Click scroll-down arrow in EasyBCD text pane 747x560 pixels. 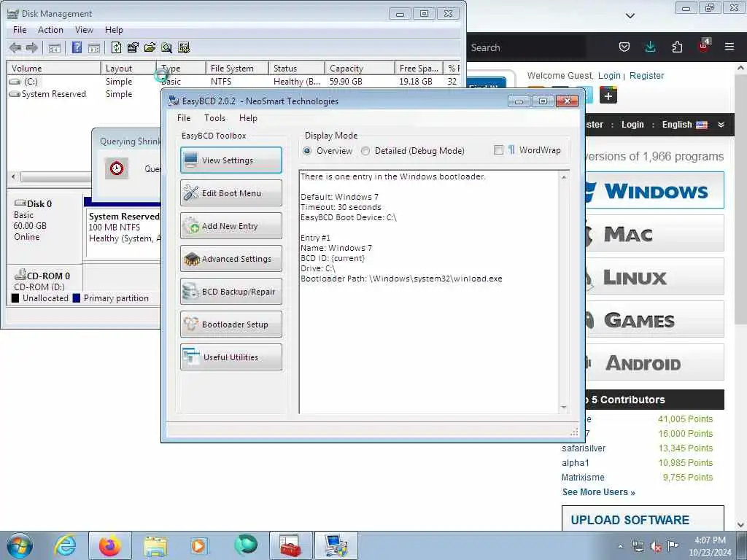click(x=564, y=408)
